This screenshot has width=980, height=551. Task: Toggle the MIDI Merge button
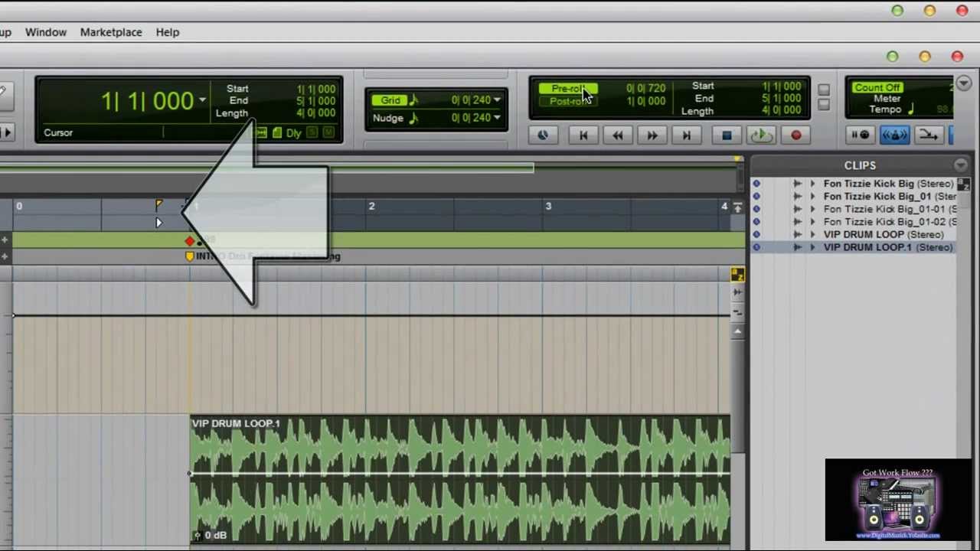click(928, 135)
